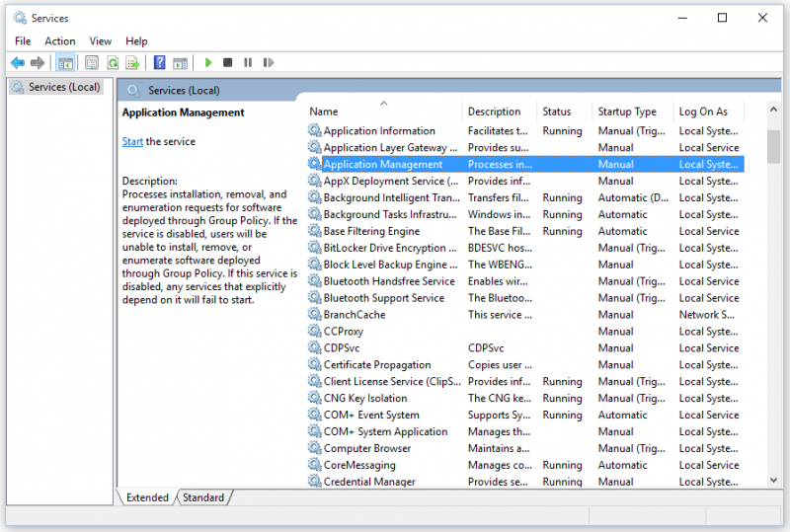790x532 pixels.
Task: Click the Forward arrow toolbar icon
Action: pos(38,63)
